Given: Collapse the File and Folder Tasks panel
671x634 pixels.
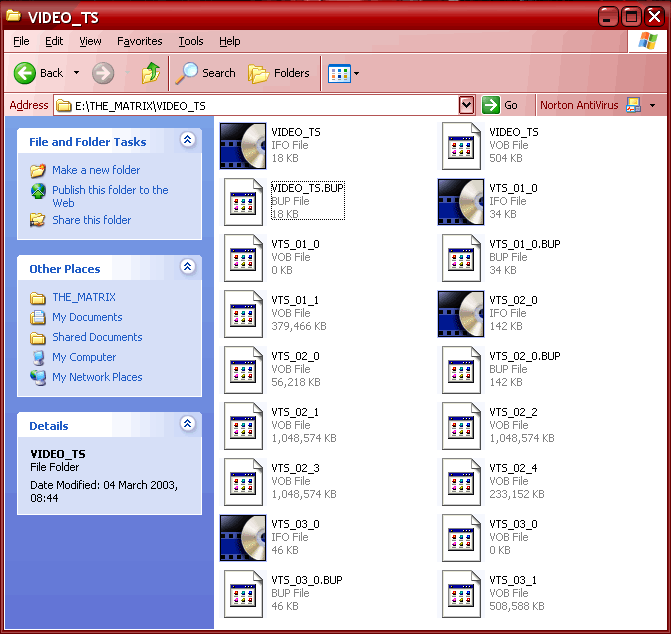Looking at the screenshot, I should (x=187, y=139).
